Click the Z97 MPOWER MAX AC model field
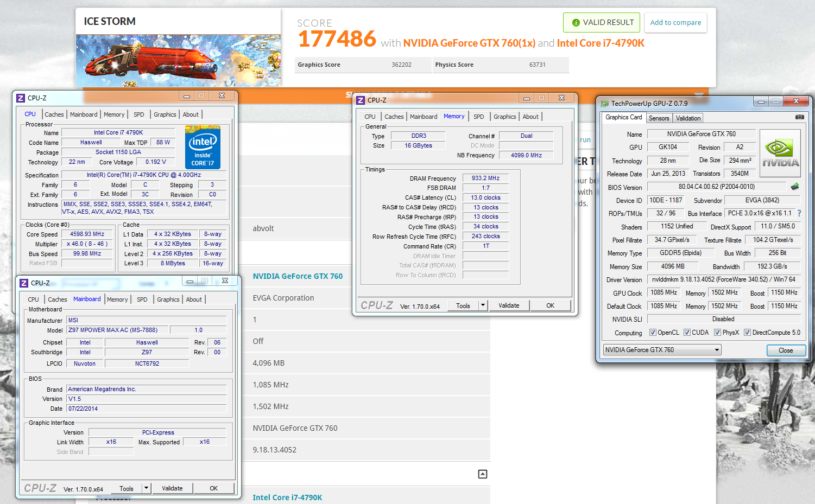The height and width of the screenshot is (504, 815). [x=117, y=330]
